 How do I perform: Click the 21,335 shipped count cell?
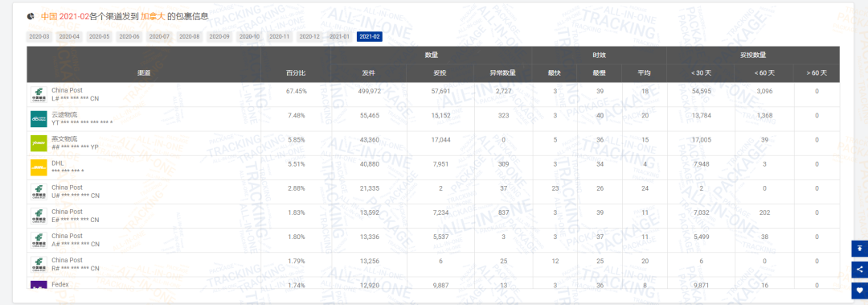point(369,188)
